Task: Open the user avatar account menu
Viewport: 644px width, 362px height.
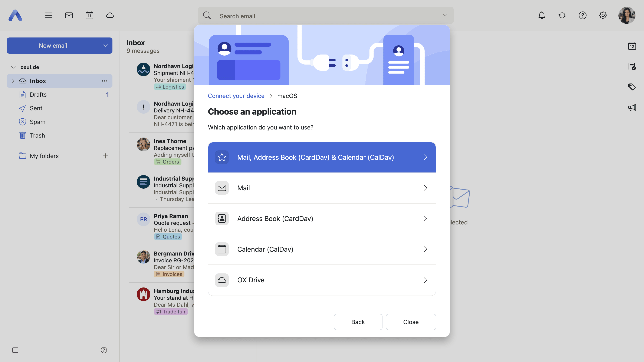Action: [x=627, y=15]
